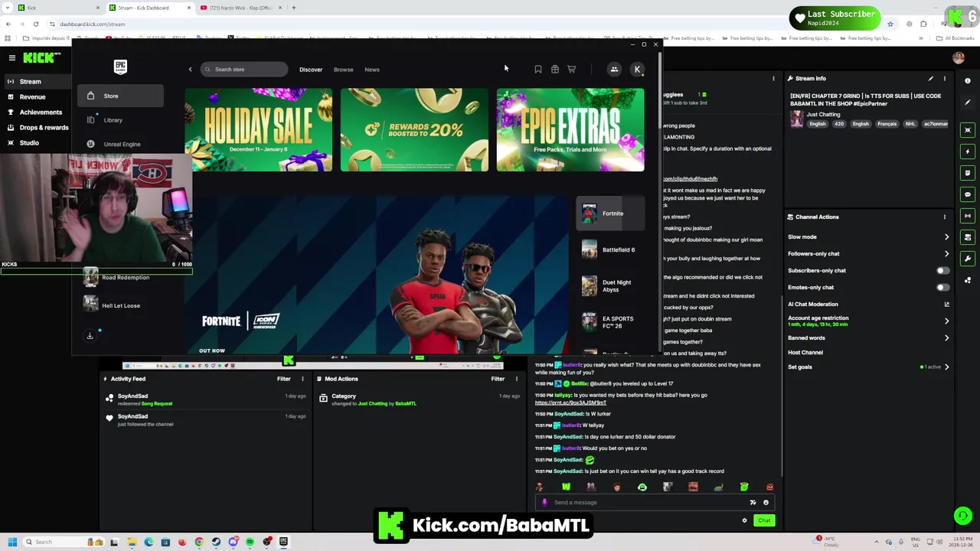Open the Epic downloads icon

click(x=90, y=336)
